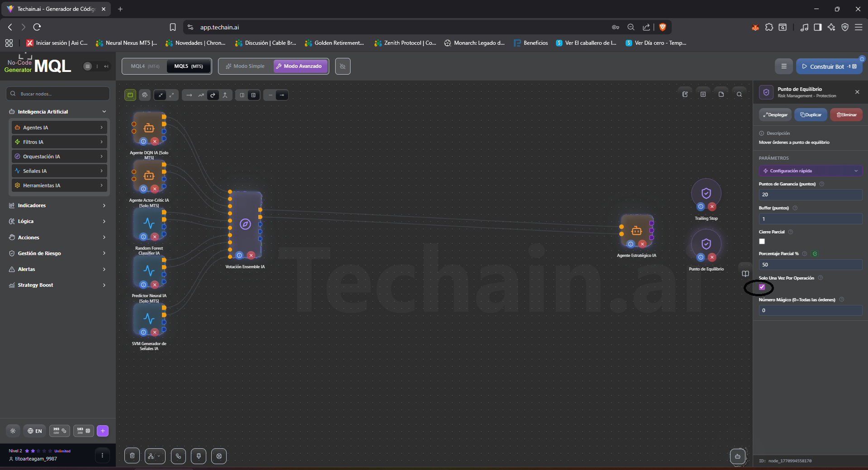The width and height of the screenshot is (868, 470).
Task: Click the Duplicar button
Action: [811, 115]
